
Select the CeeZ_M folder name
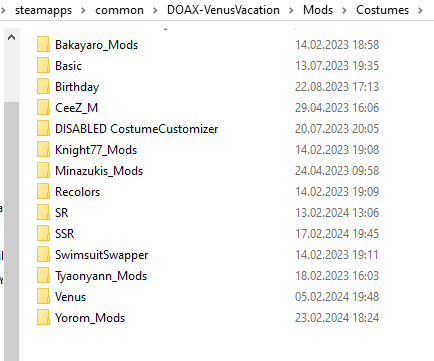76,108
